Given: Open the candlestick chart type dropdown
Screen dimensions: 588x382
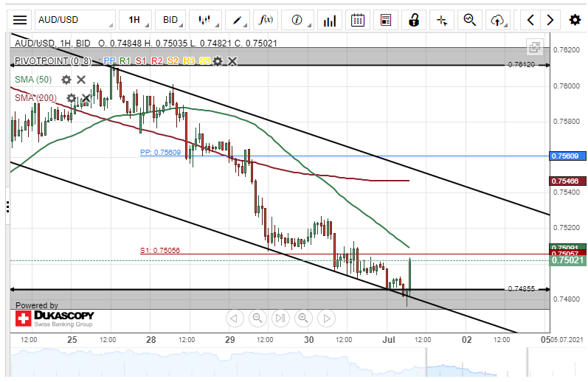Looking at the screenshot, I should tap(206, 20).
